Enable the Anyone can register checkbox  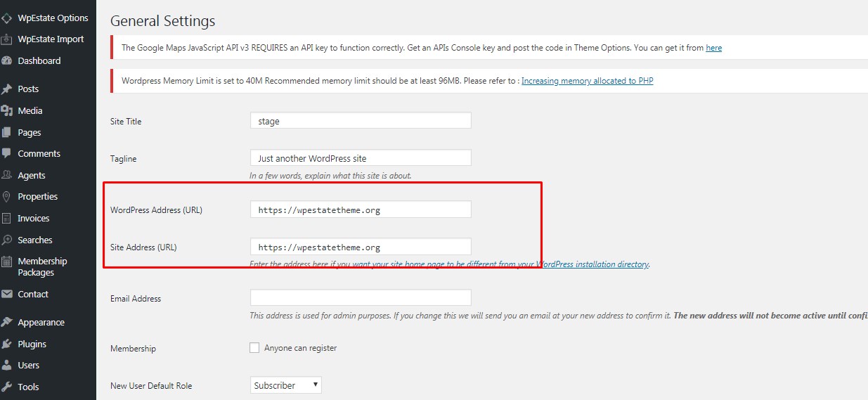254,347
